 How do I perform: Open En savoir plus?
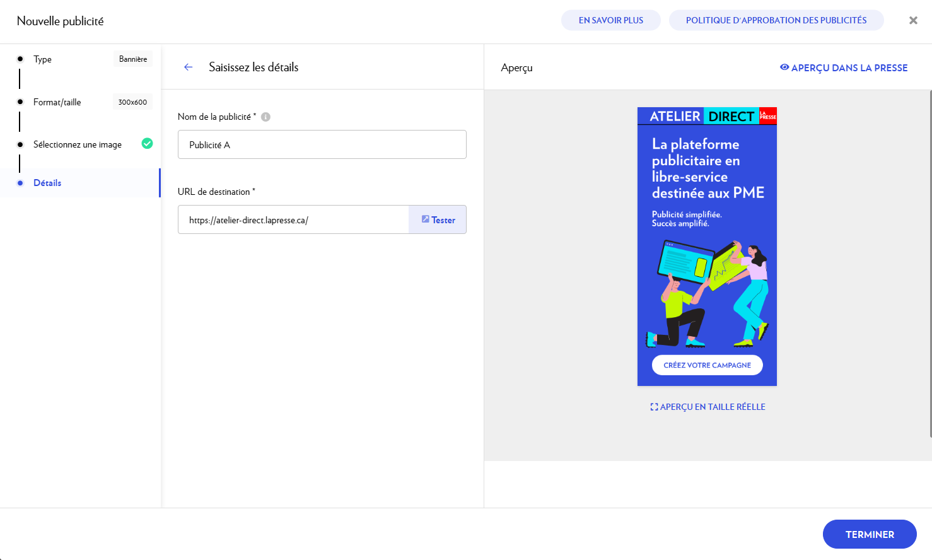(610, 20)
